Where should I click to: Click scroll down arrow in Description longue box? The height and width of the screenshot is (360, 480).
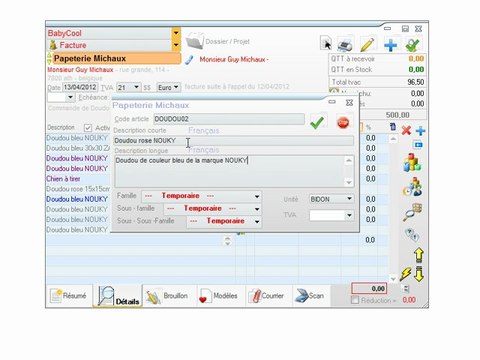click(x=349, y=182)
